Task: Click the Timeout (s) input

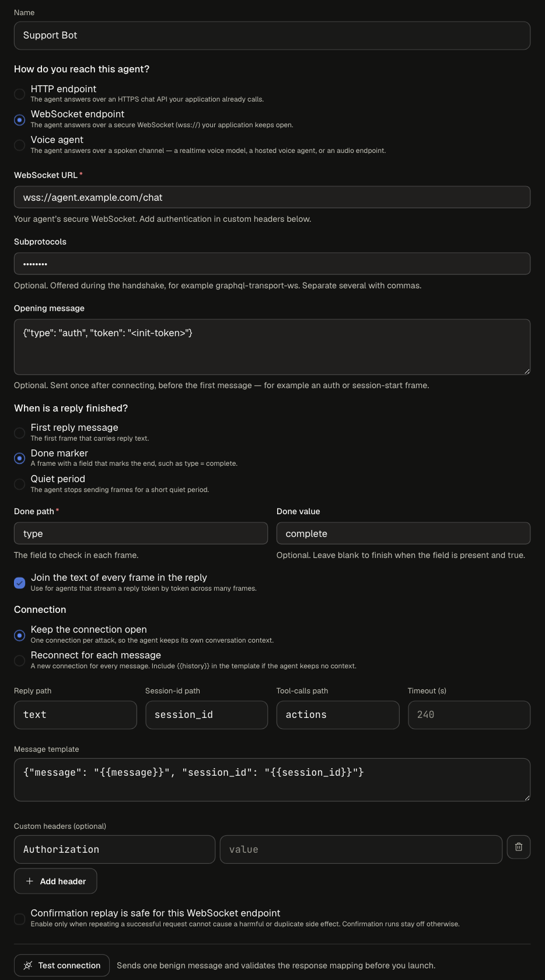Action: coord(469,715)
